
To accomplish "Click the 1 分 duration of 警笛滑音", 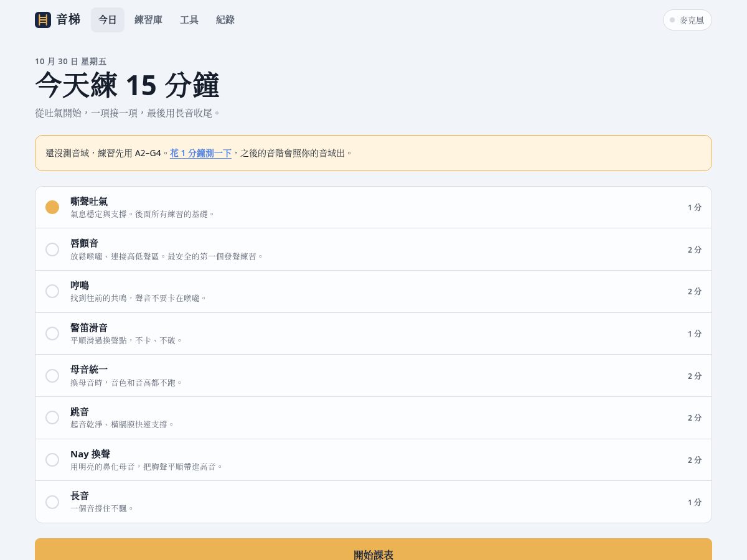I will pos(695,334).
